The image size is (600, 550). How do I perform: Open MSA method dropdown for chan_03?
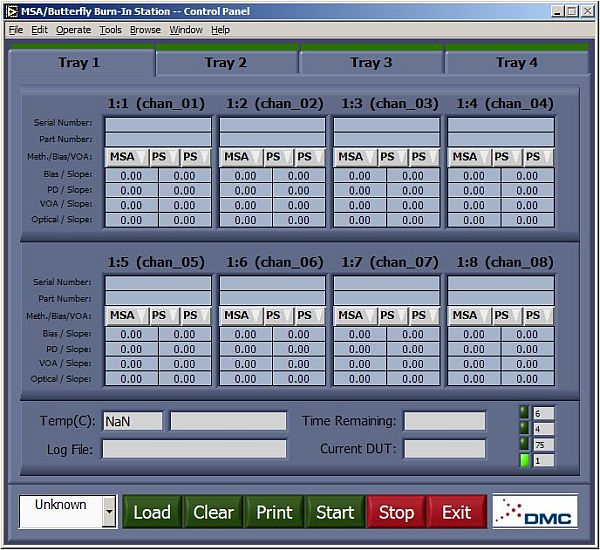click(x=355, y=157)
